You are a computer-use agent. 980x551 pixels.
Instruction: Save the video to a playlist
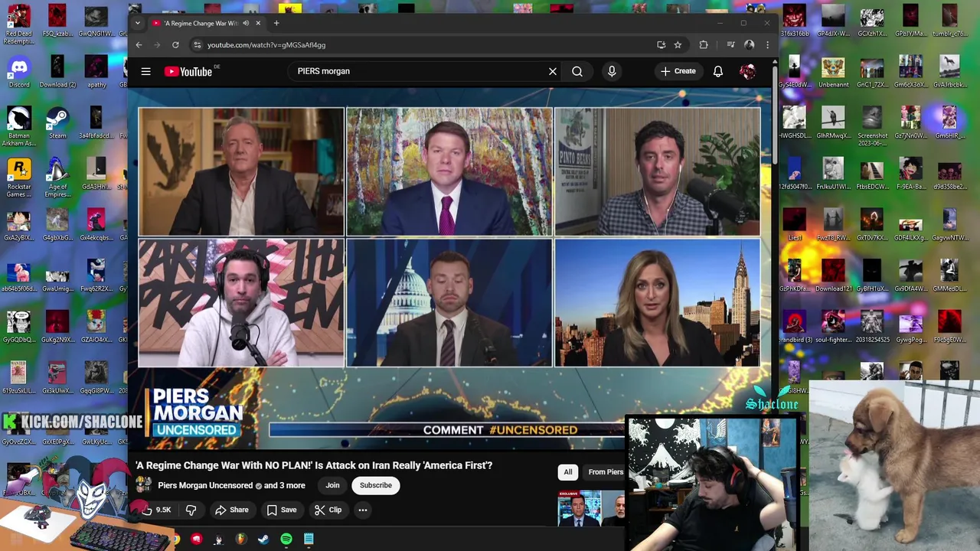click(281, 510)
